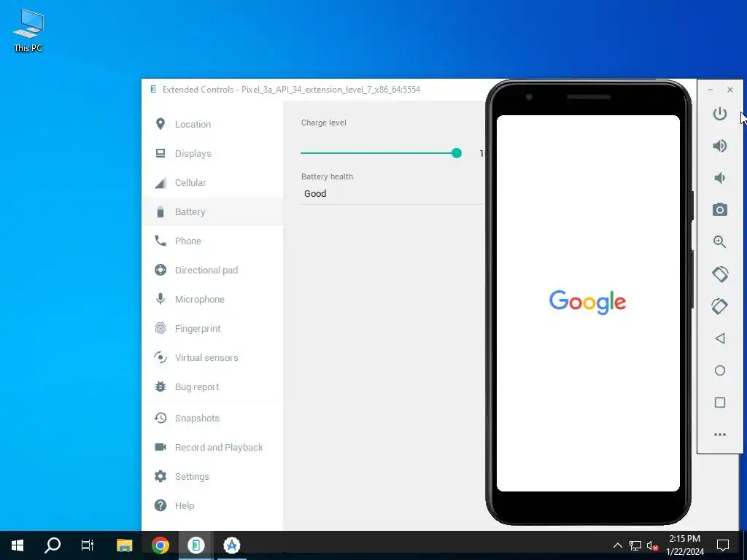Click the Charge level slider handle
Image resolution: width=747 pixels, height=560 pixels.
457,153
